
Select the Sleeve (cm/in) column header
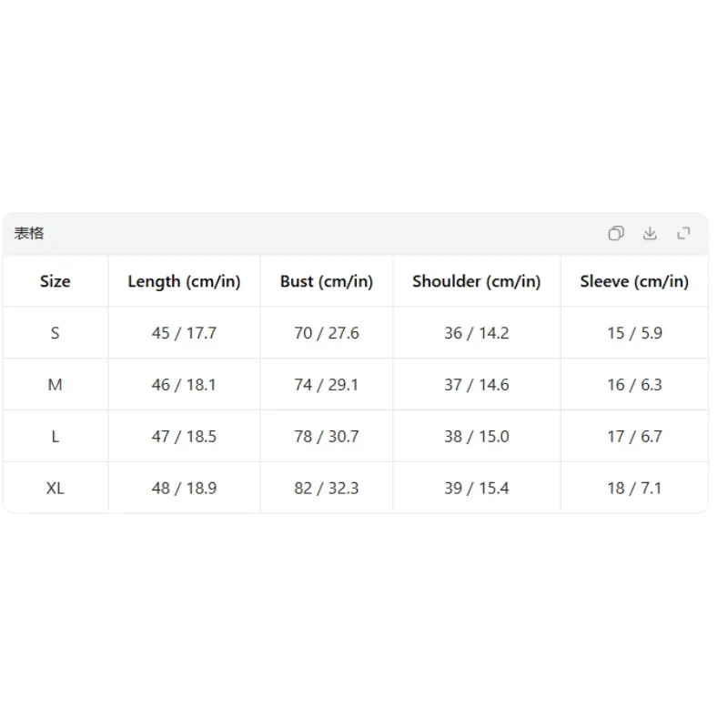[634, 281]
